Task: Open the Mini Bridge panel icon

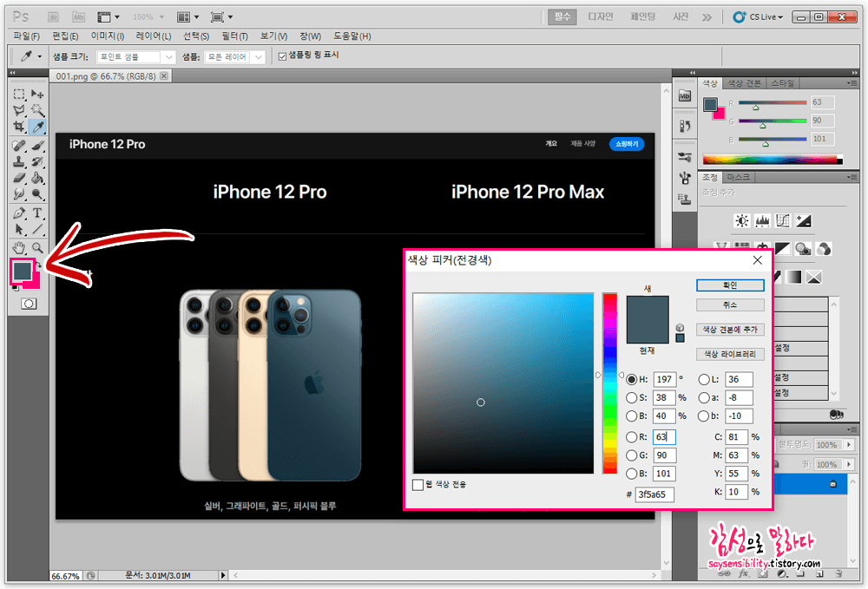Action: [685, 95]
